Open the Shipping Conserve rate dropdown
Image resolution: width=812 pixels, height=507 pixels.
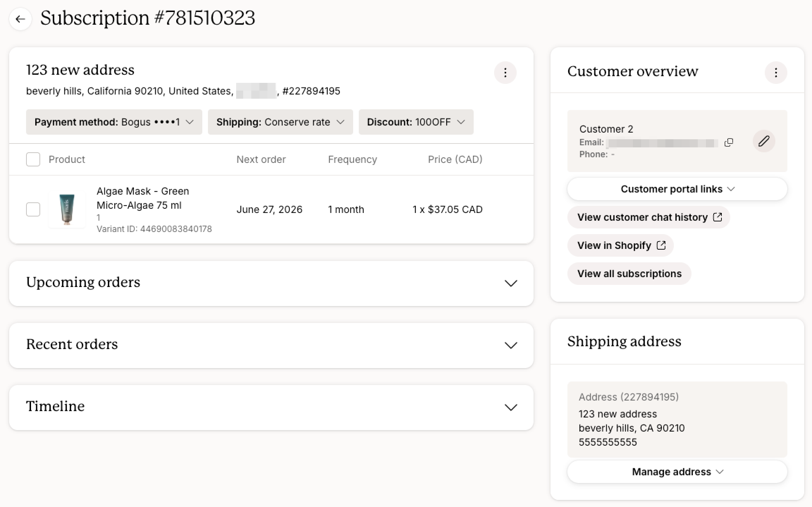[280, 122]
